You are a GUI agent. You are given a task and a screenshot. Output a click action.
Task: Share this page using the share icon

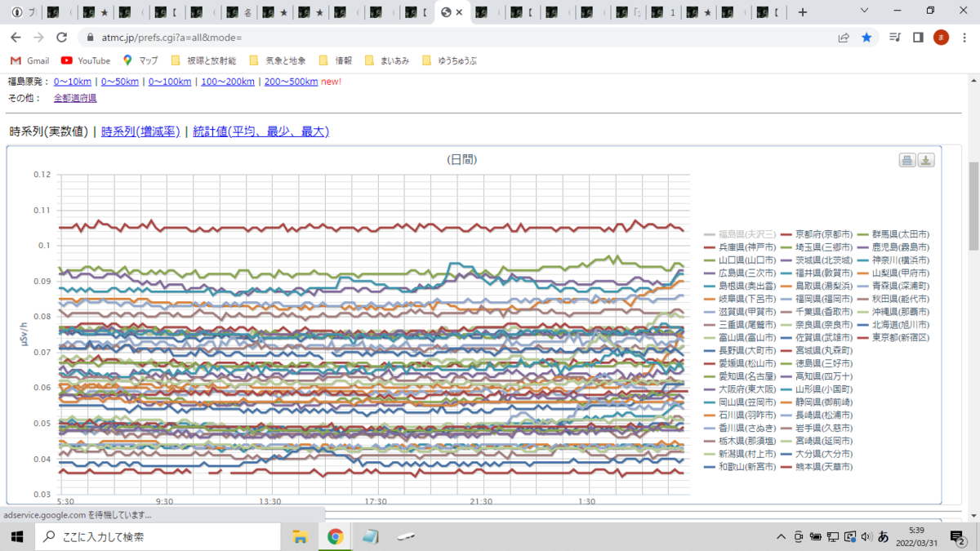844,38
